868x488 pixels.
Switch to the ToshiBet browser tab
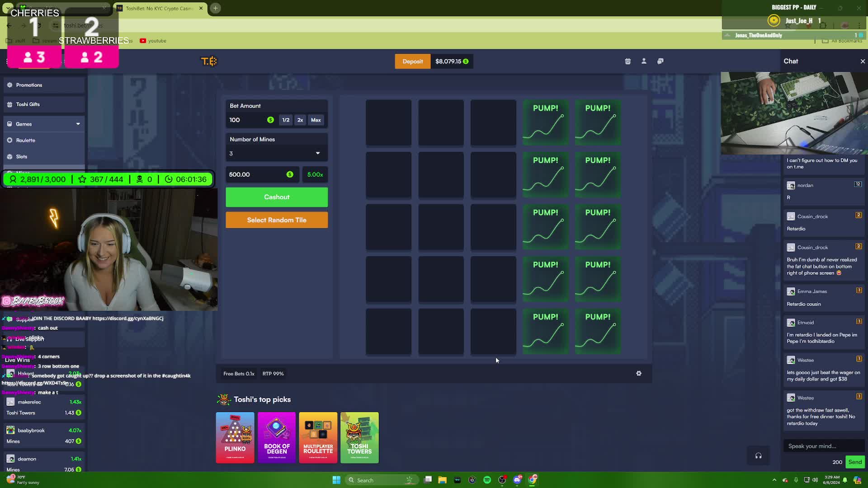click(x=160, y=8)
